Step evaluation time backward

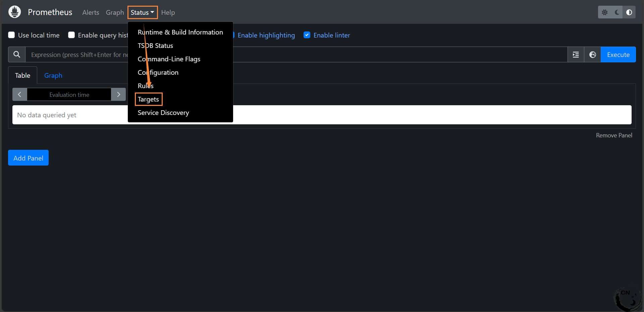point(20,95)
